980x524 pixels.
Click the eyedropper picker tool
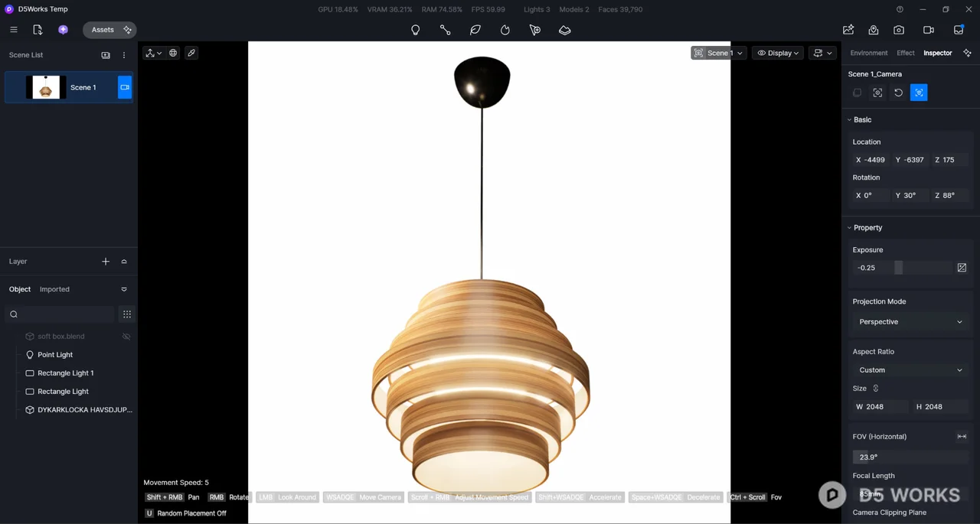pyautogui.click(x=191, y=53)
